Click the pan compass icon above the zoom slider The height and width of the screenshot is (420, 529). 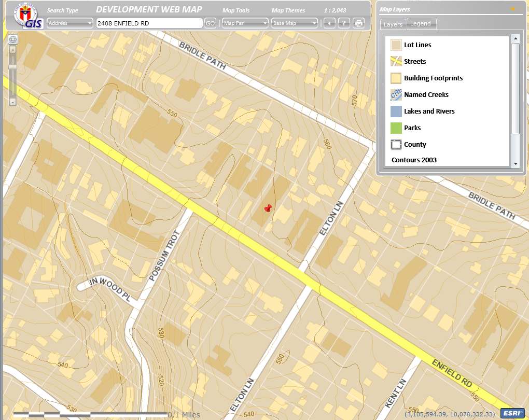tap(12, 40)
